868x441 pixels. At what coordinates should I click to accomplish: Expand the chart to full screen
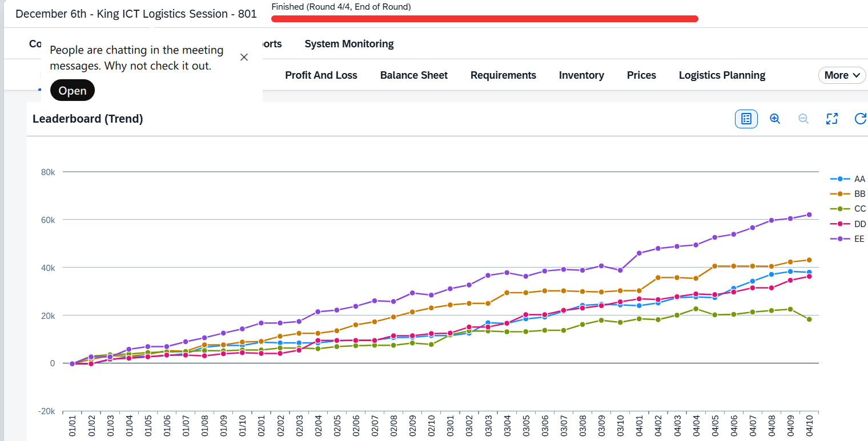click(x=832, y=119)
